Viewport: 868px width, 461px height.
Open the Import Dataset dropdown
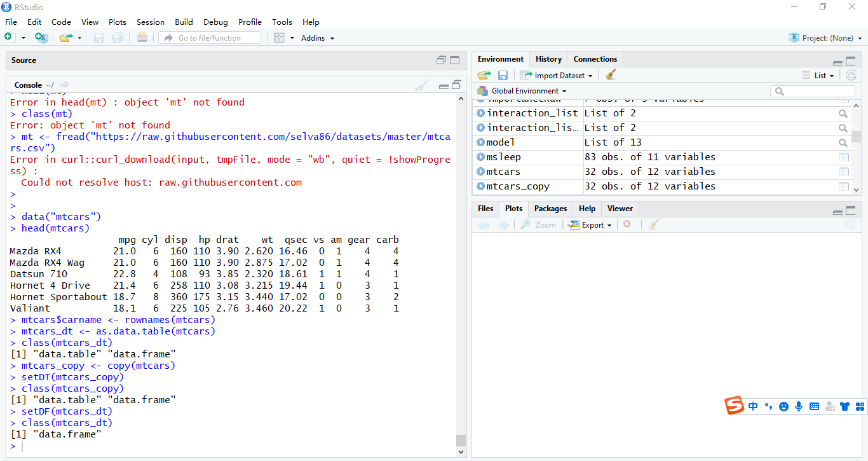[557, 74]
